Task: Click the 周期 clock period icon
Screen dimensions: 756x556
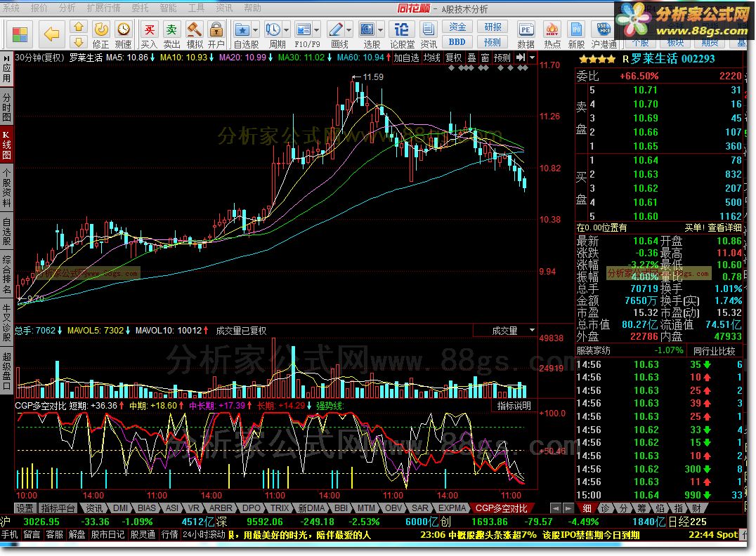Action: tap(273, 30)
